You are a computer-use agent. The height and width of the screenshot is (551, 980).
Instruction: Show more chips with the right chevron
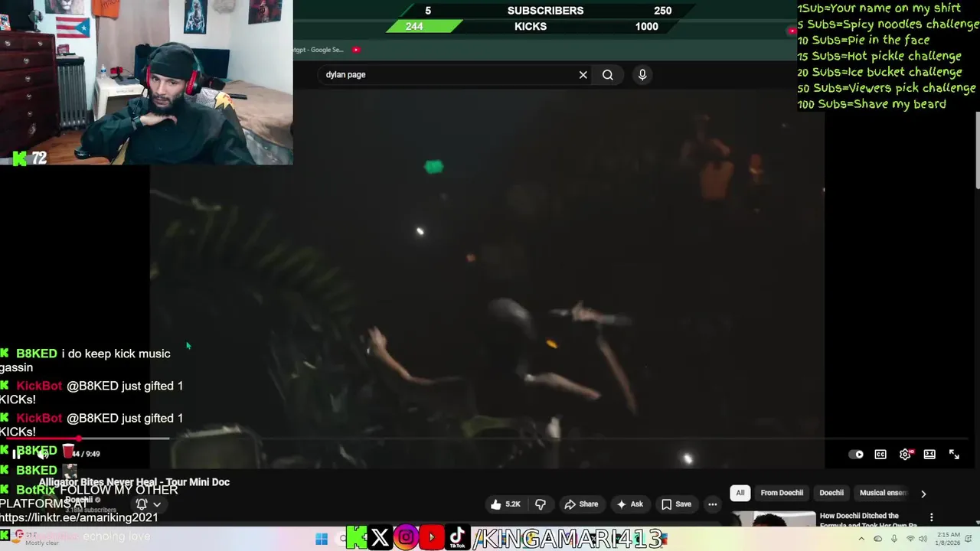[923, 494]
